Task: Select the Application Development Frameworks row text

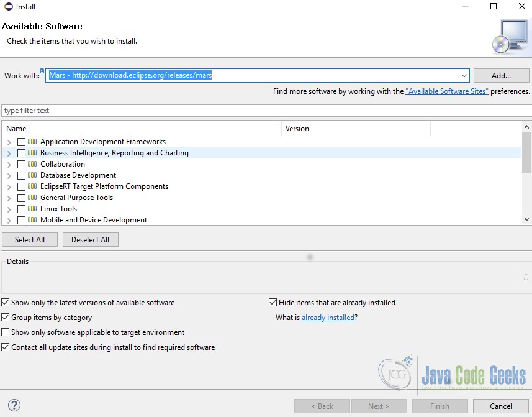Action: [103, 142]
